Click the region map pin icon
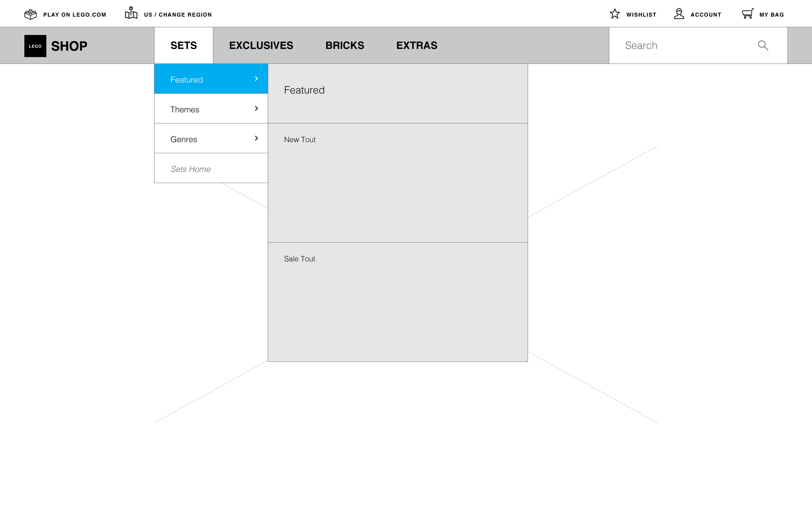812x508 pixels. (x=131, y=13)
